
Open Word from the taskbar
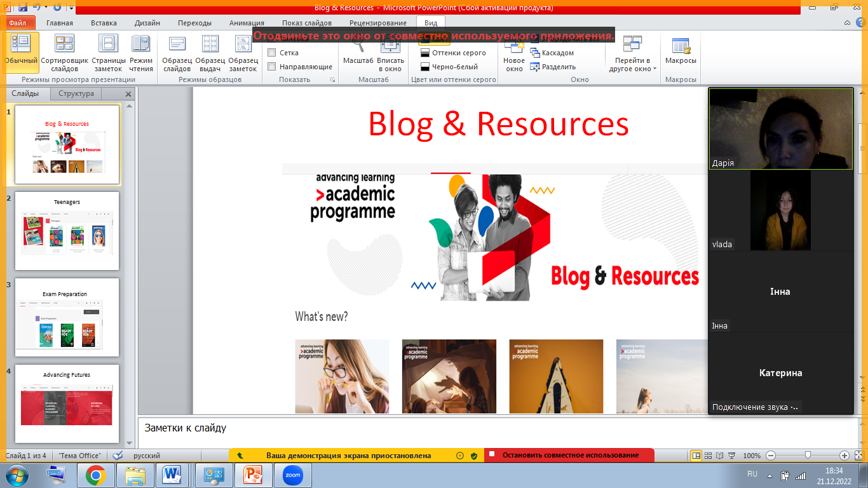point(172,475)
